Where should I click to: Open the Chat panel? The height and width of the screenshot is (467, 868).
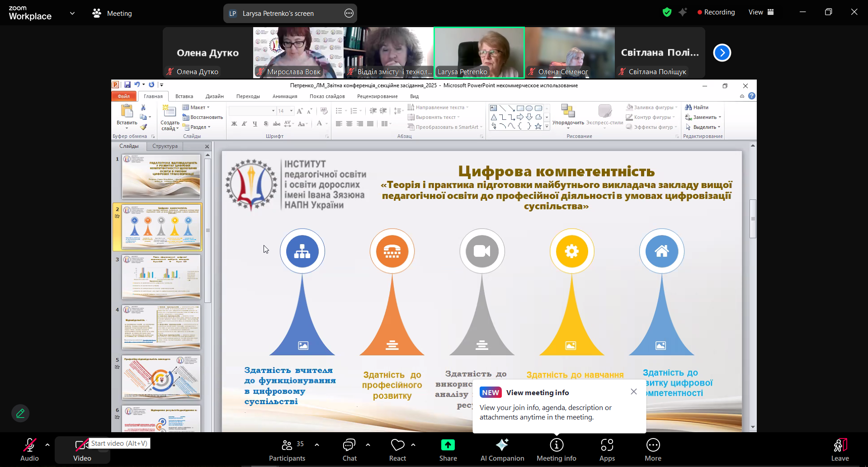tap(349, 450)
